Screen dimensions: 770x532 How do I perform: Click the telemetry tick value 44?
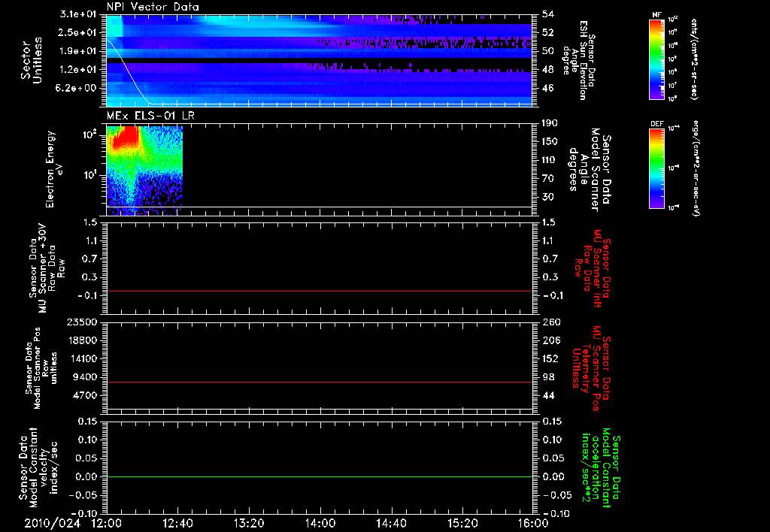point(548,395)
